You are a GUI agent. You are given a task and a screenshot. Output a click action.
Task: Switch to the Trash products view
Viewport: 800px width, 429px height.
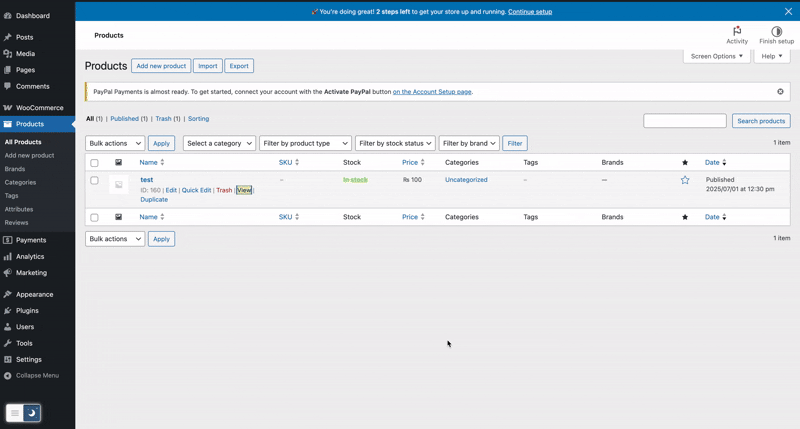[x=163, y=119]
